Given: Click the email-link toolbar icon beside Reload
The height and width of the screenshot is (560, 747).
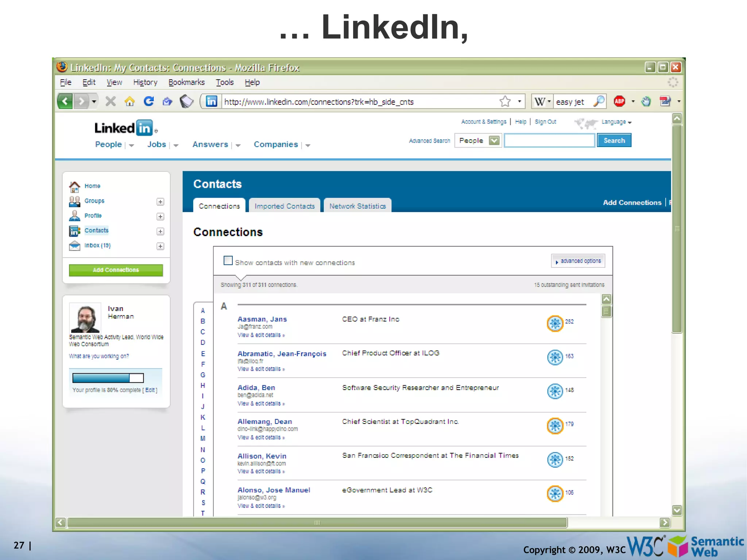Looking at the screenshot, I should tap(167, 101).
